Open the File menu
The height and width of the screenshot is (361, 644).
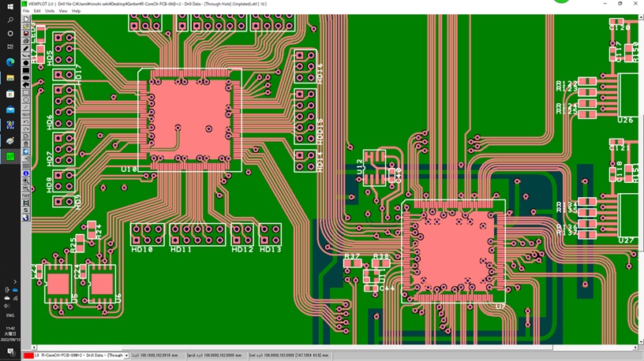[x=26, y=11]
